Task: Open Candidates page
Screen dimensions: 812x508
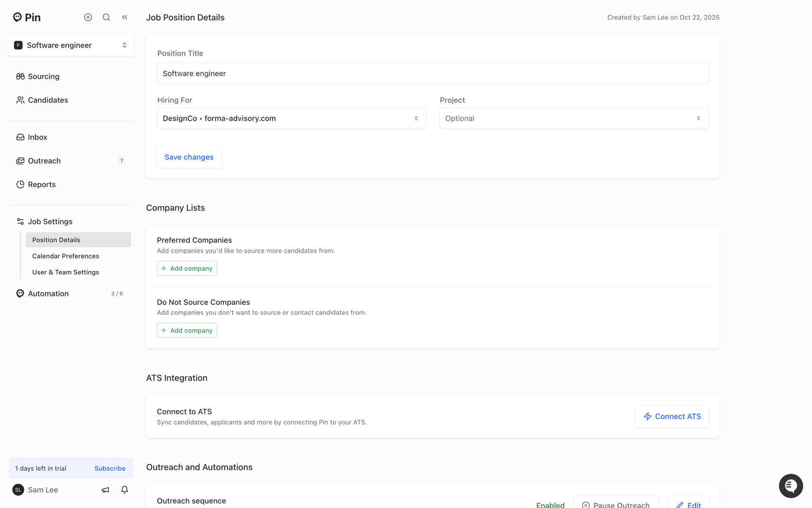Action: [x=71, y=100]
